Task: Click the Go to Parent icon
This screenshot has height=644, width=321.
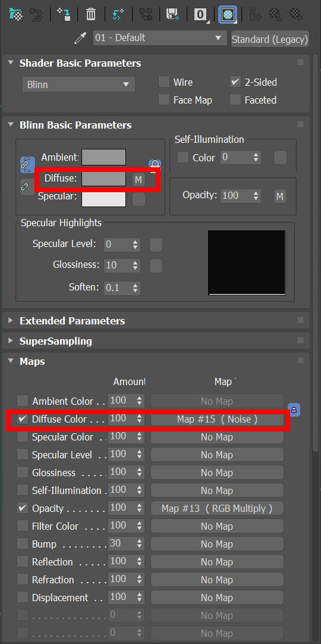Action: 275,14
